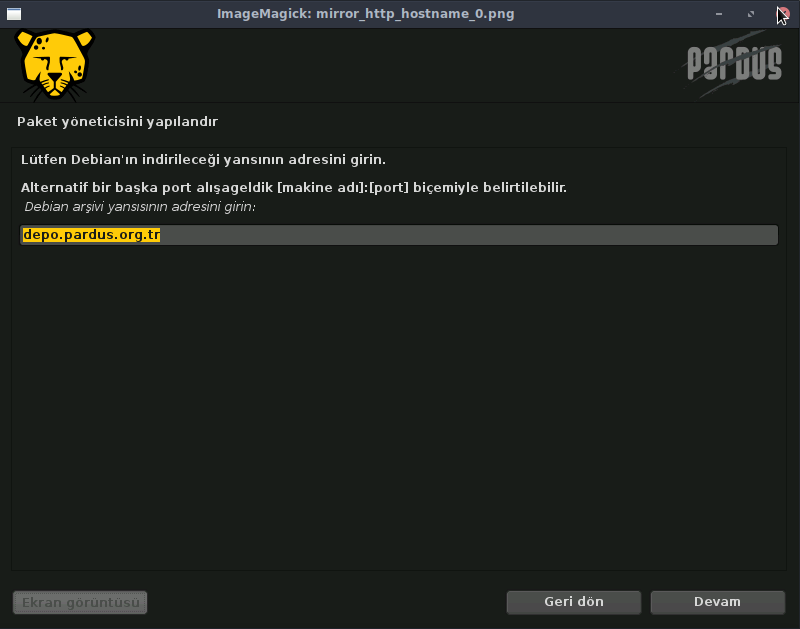Maximize the ImageMagick window
The width and height of the screenshot is (800, 629).
[x=751, y=14]
